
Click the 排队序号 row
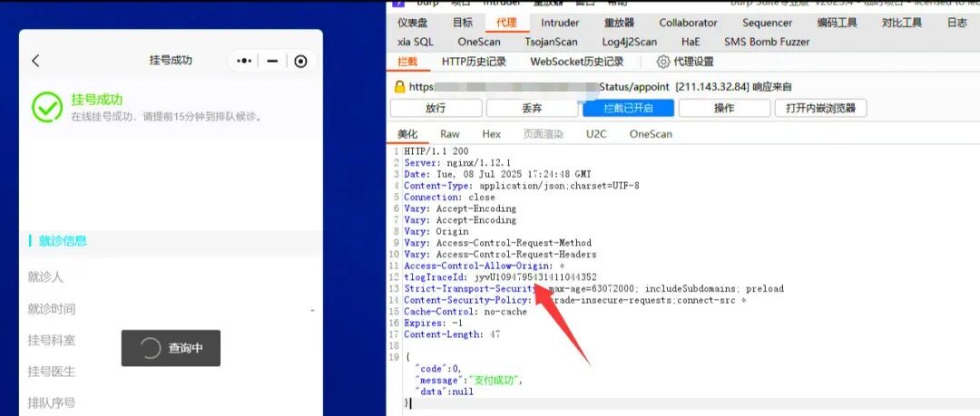coord(171,403)
